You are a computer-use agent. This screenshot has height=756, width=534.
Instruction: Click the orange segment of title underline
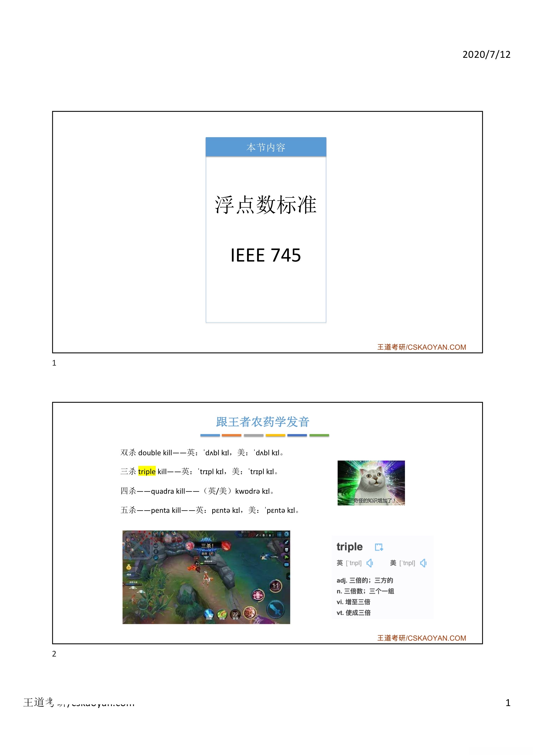pos(231,435)
